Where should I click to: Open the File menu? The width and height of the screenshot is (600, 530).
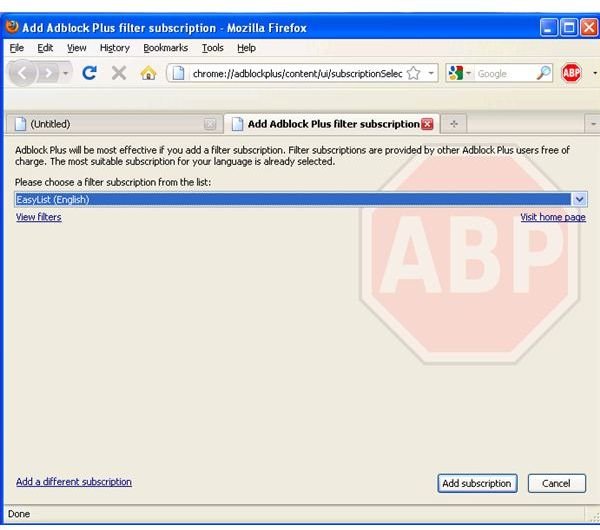click(x=16, y=48)
